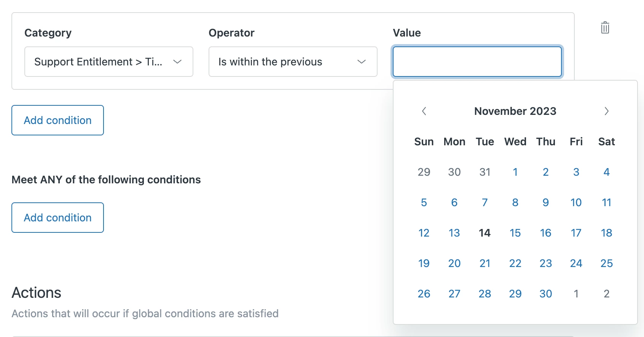Screen dimensions: 644x337
Task: Pick November 5 on the calendar
Action: (424, 202)
